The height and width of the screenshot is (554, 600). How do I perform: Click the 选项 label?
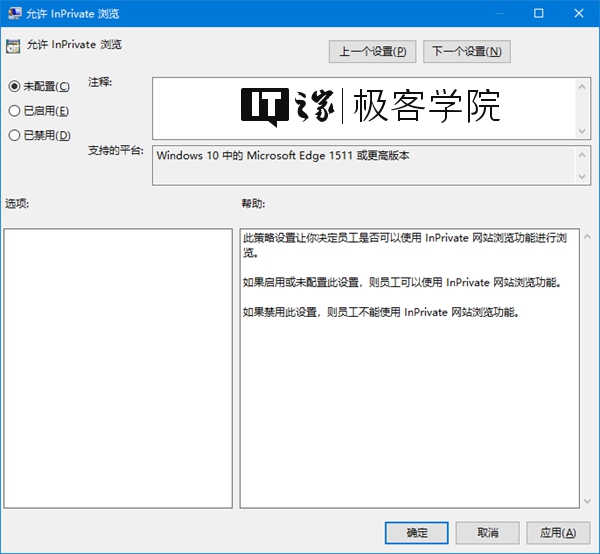tap(17, 203)
